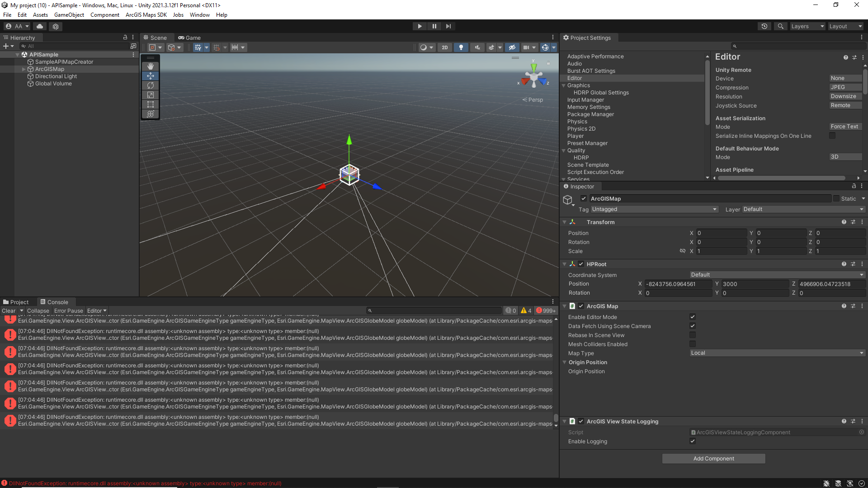
Task: Open Scene camera settings icon
Action: click(x=526, y=47)
